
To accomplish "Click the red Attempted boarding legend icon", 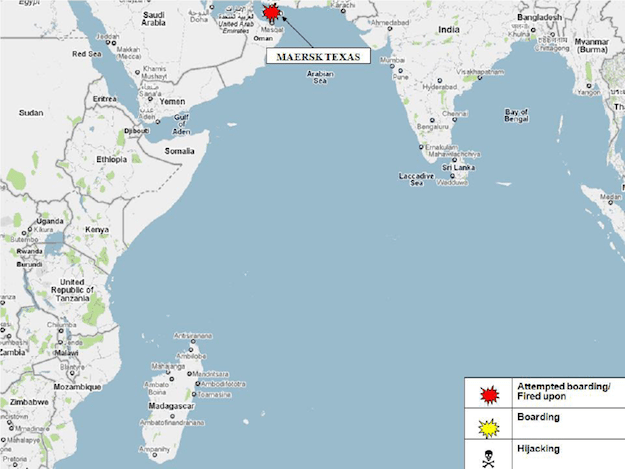I will tap(489, 395).
